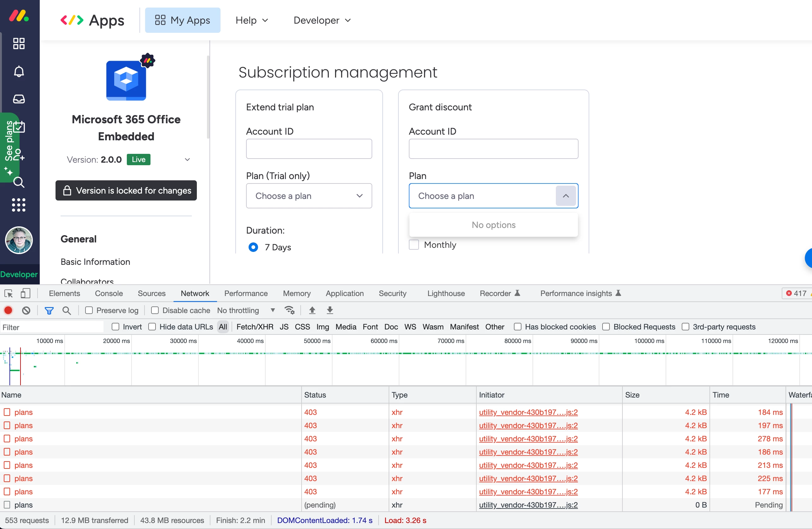Screen dimensions: 812x529
Task: Open the No throttling dropdown
Action: tap(246, 310)
